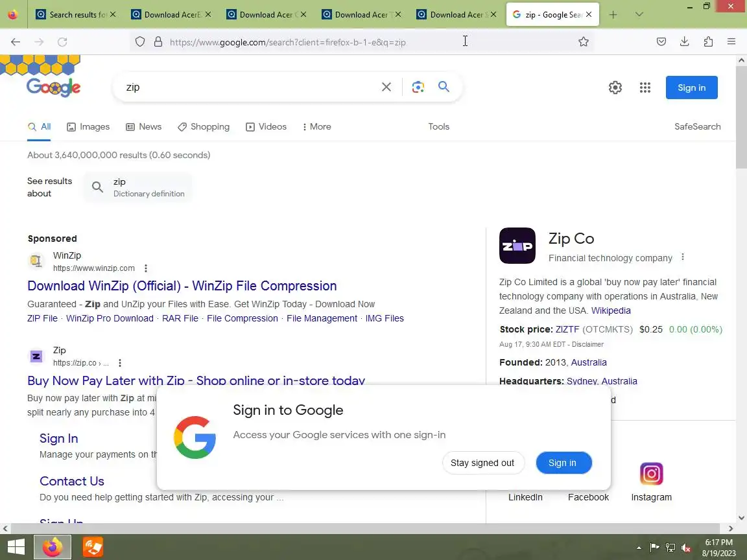Open the search Tools options
Image resolution: width=747 pixels, height=560 pixels.
click(439, 126)
